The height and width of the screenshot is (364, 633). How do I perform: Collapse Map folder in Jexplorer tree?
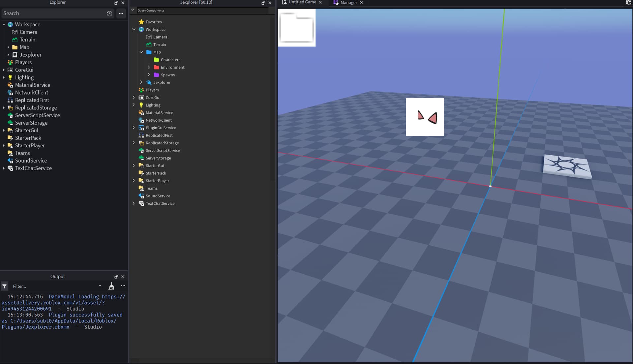click(x=141, y=52)
